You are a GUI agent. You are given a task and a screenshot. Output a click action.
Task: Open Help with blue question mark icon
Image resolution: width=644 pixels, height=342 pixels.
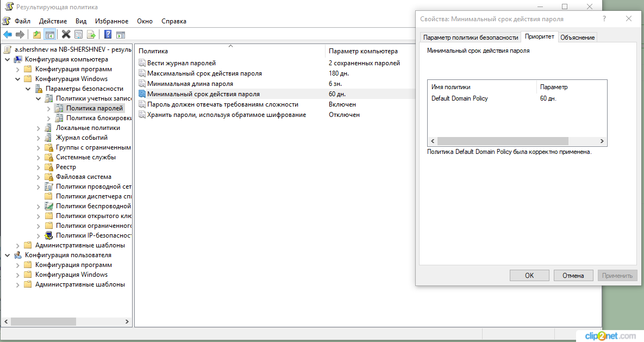click(108, 35)
